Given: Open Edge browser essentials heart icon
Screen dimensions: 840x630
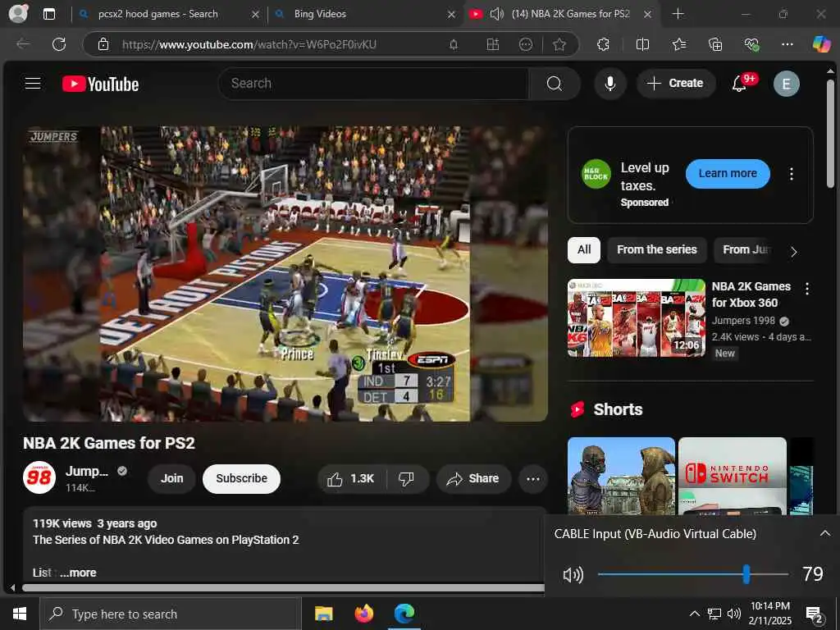Looking at the screenshot, I should (751, 44).
